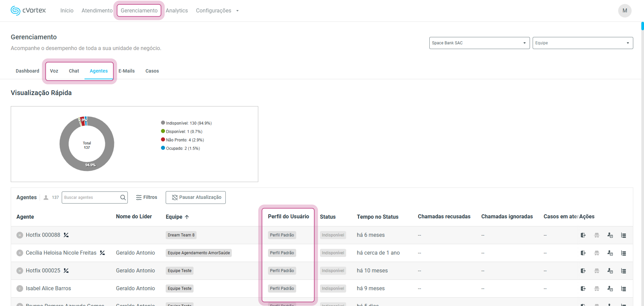Open queue list icon for Hotfix 000088
The image size is (644, 306).
tap(623, 235)
